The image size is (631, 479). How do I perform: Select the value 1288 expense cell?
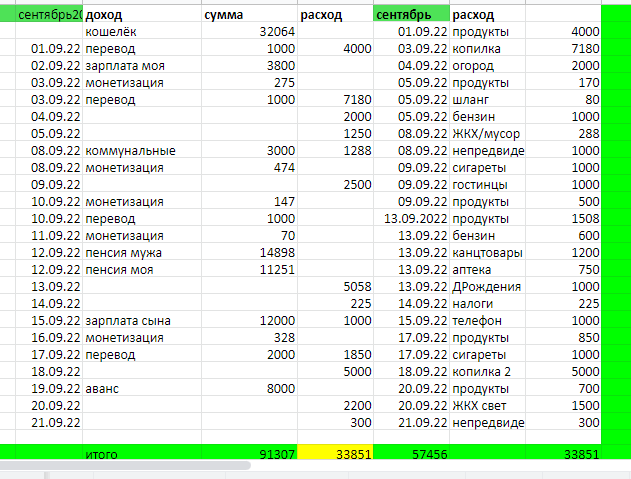[335, 151]
